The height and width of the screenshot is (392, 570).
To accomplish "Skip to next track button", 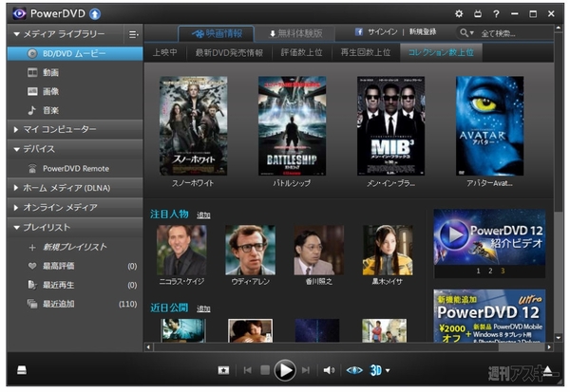I will point(306,370).
